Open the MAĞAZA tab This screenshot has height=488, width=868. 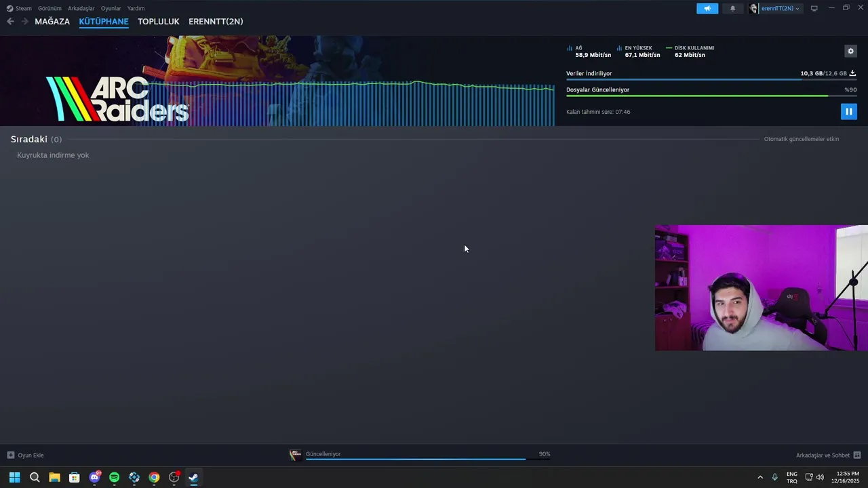coord(52,22)
